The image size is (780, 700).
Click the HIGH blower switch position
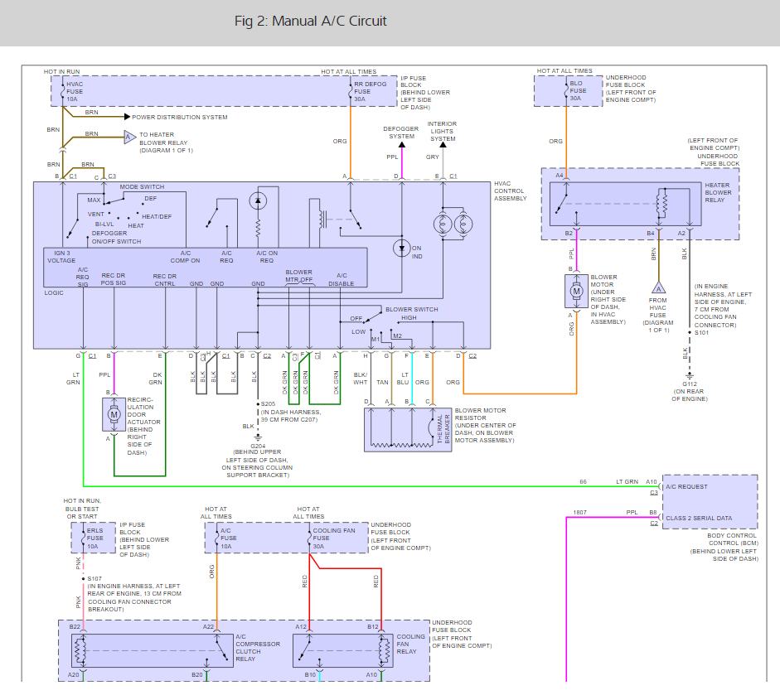click(409, 317)
